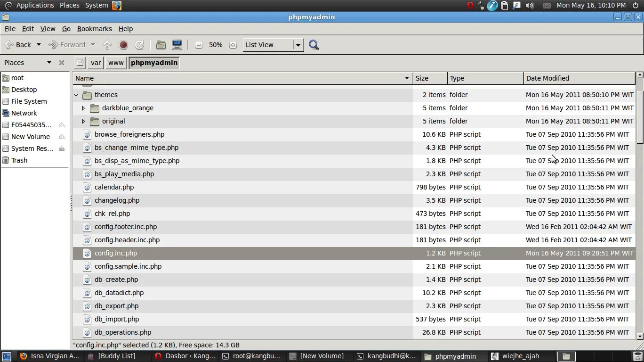This screenshot has width=644, height=362.
Task: Sort by Date Modified column header
Action: (x=580, y=78)
